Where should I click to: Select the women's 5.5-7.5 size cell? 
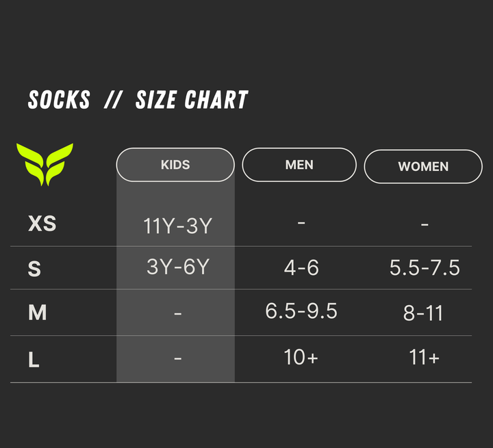click(425, 267)
